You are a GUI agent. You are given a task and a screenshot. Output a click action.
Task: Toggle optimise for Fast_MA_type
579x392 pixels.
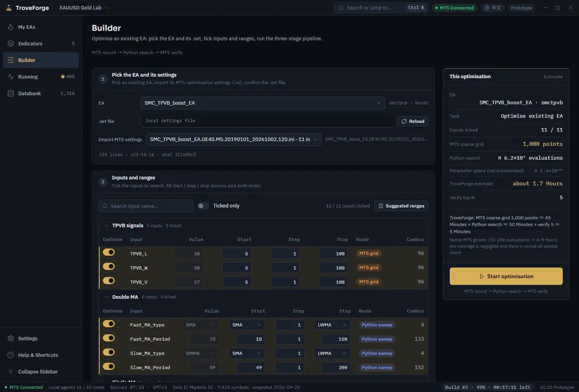109,324
